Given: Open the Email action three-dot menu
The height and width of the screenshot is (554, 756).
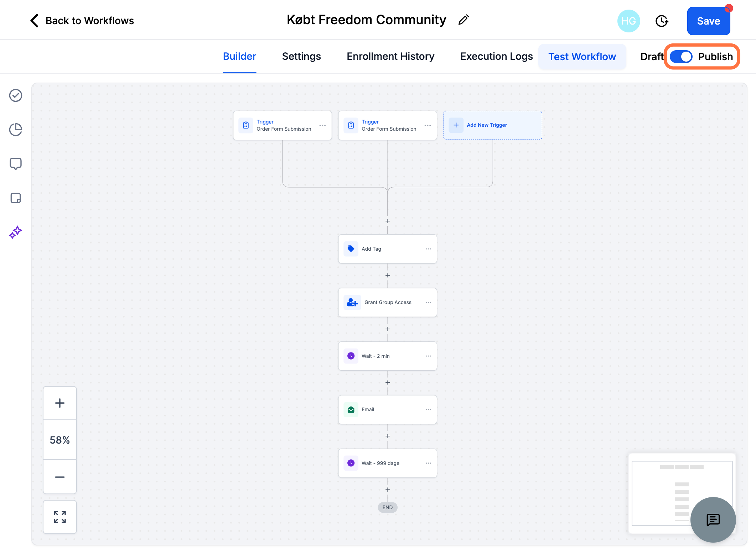Looking at the screenshot, I should click(x=428, y=409).
